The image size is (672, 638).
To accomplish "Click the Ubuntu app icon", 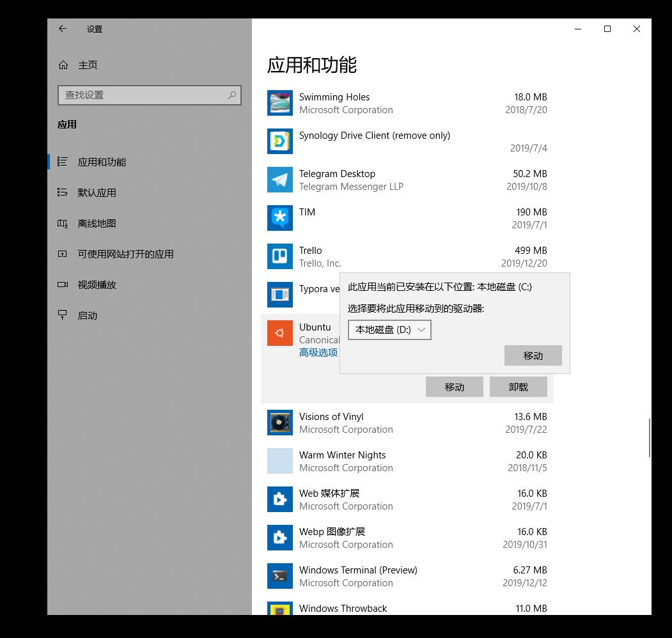I will point(280,333).
